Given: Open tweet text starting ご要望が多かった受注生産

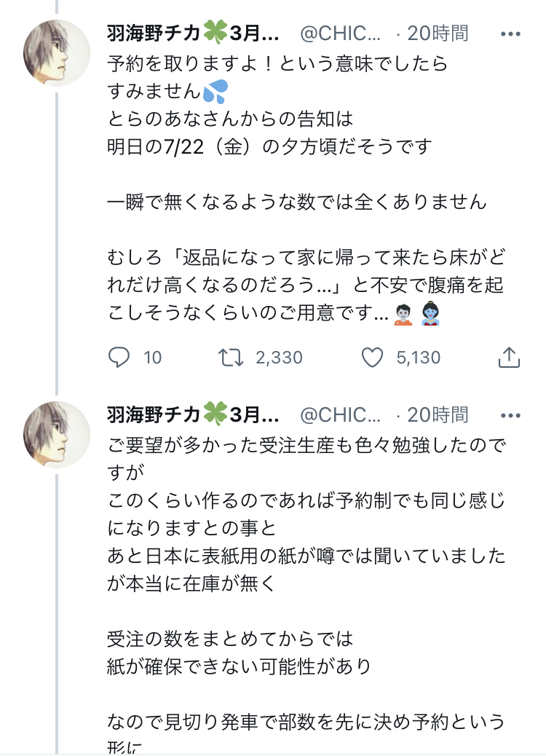Looking at the screenshot, I should click(x=306, y=444).
